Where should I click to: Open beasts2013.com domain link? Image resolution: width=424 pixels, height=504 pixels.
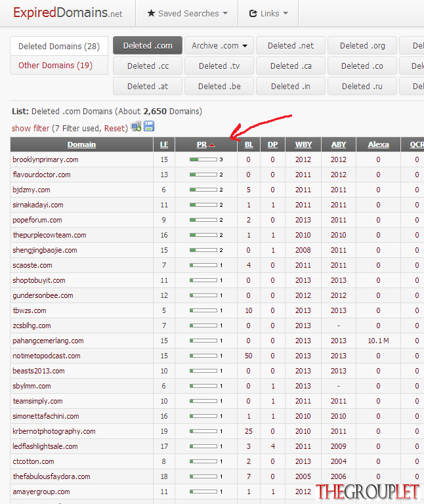[39, 371]
